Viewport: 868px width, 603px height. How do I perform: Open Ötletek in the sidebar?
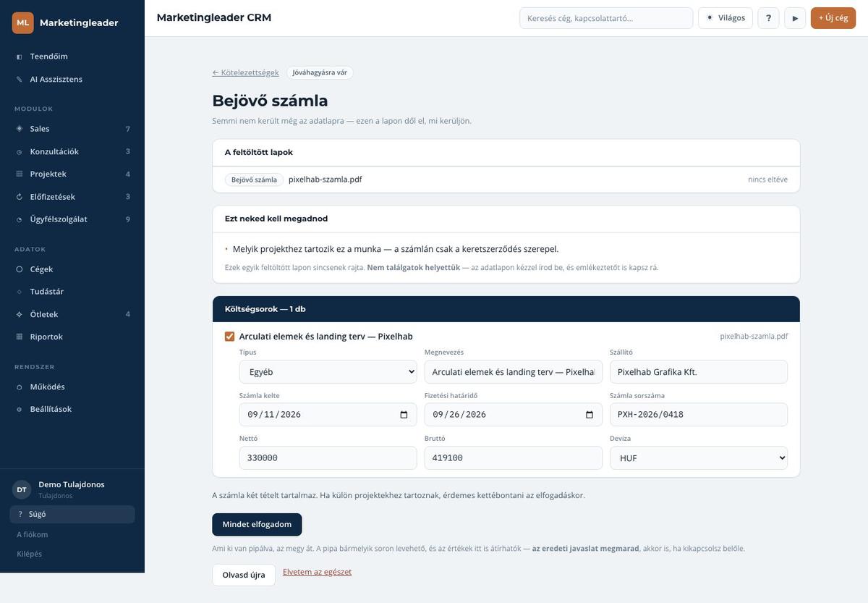(x=72, y=314)
